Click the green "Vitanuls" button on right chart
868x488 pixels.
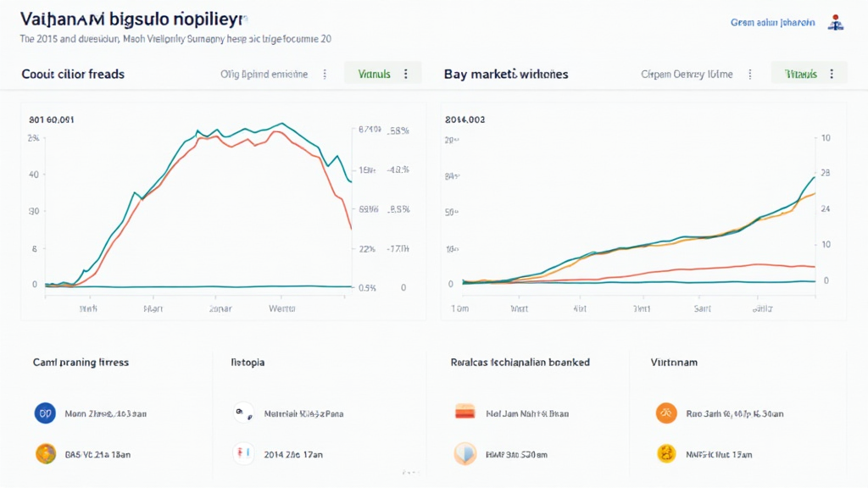coord(801,74)
